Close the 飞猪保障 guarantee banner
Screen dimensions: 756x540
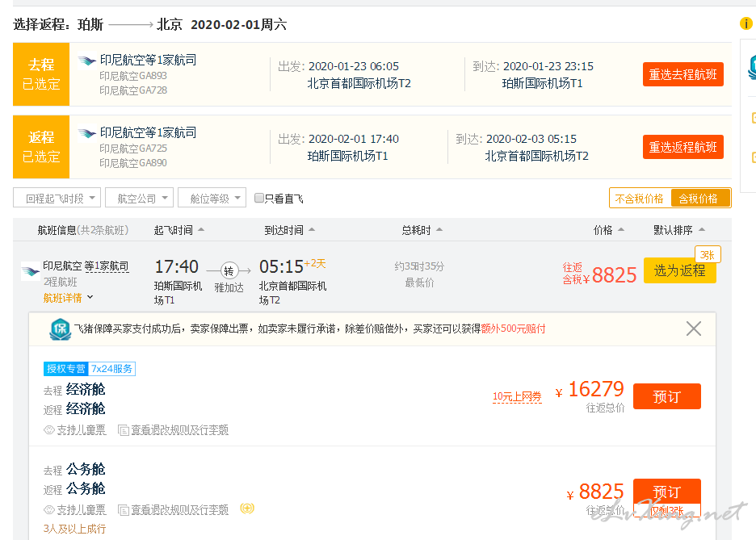[693, 329]
